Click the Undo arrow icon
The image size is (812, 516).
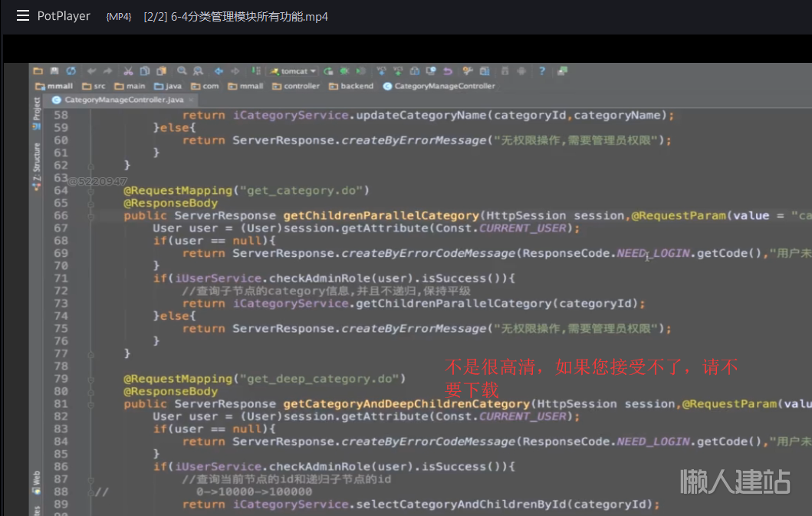click(92, 71)
